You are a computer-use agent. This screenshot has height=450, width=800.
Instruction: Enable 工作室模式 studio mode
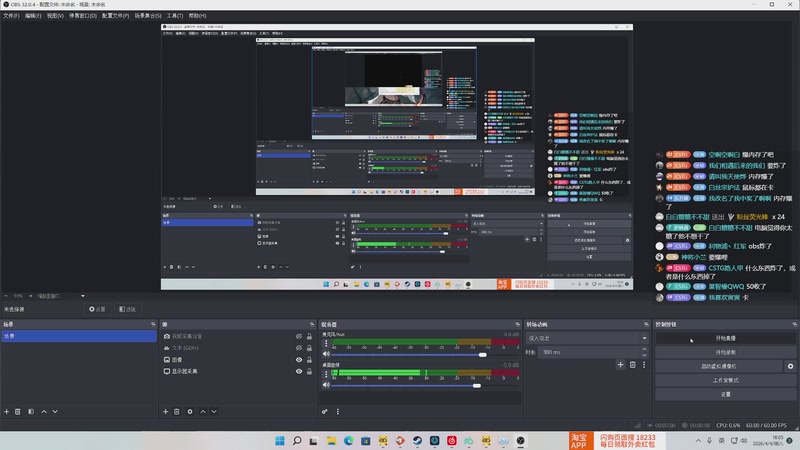(725, 380)
